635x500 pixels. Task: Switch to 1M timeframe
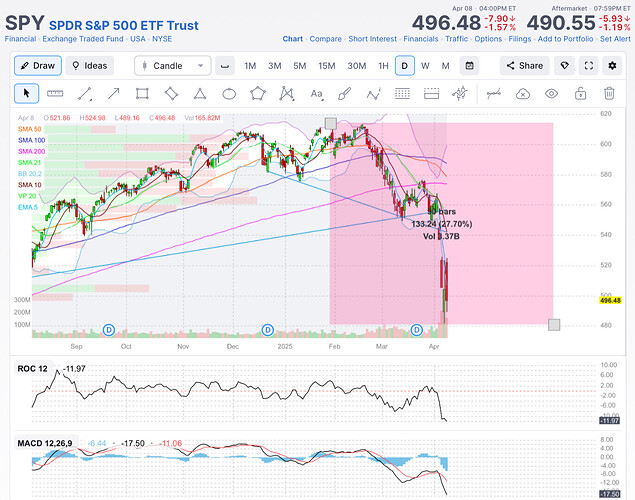tap(250, 66)
